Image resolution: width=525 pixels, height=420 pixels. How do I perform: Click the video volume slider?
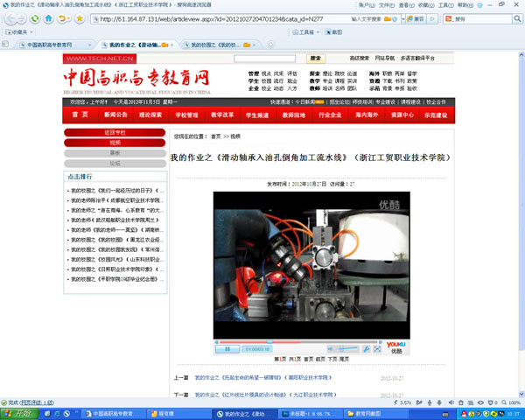[x=346, y=349]
